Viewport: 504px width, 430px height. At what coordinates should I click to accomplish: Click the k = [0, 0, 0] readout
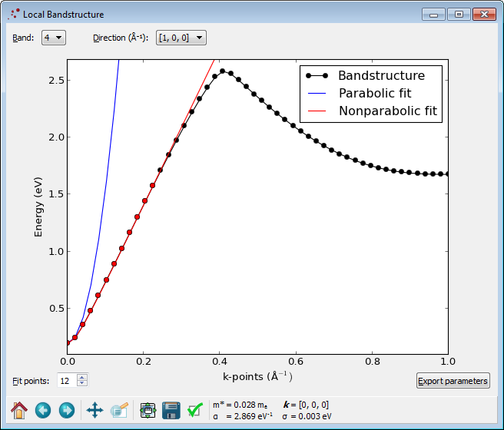tap(306, 405)
